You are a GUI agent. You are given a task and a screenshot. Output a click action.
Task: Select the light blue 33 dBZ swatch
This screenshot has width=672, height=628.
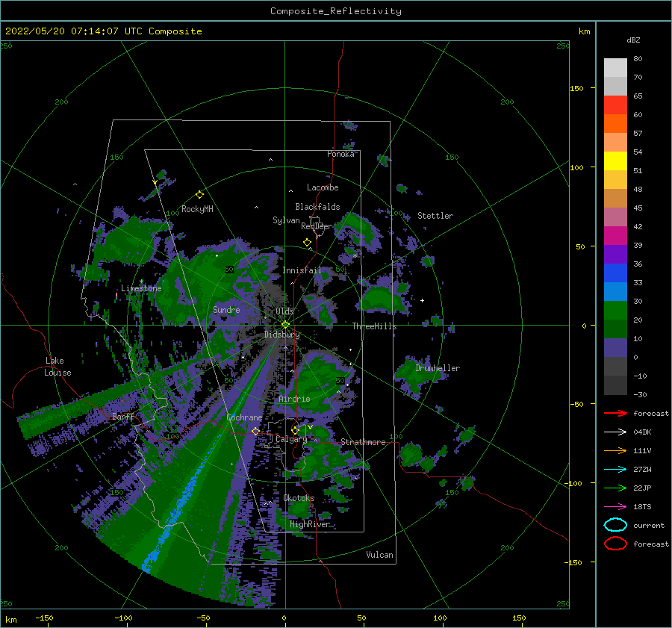point(615,291)
